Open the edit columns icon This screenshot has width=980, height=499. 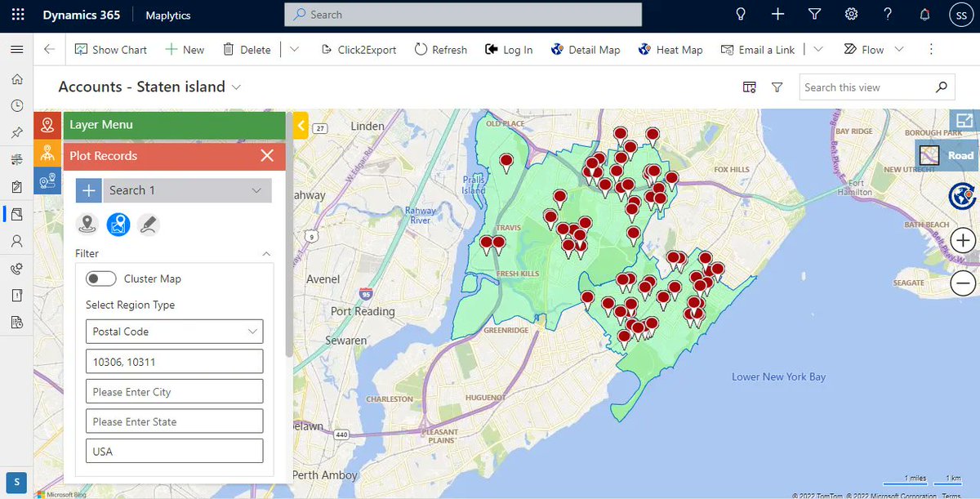[x=750, y=87]
